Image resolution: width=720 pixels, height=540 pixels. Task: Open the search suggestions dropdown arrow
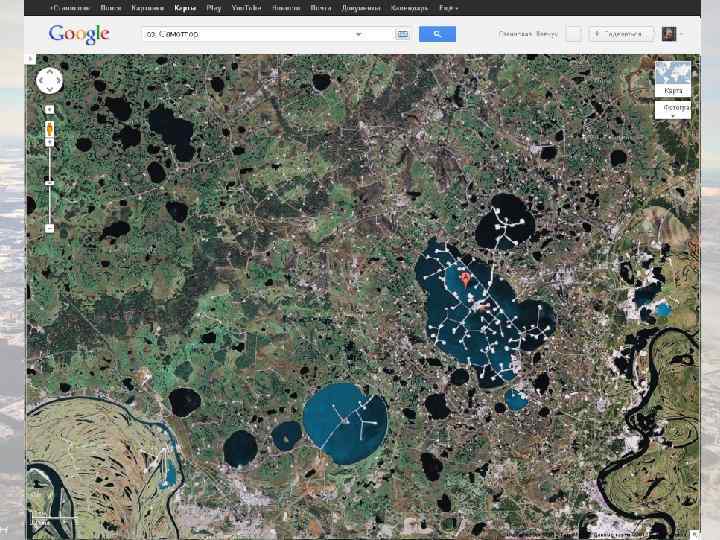(x=359, y=34)
